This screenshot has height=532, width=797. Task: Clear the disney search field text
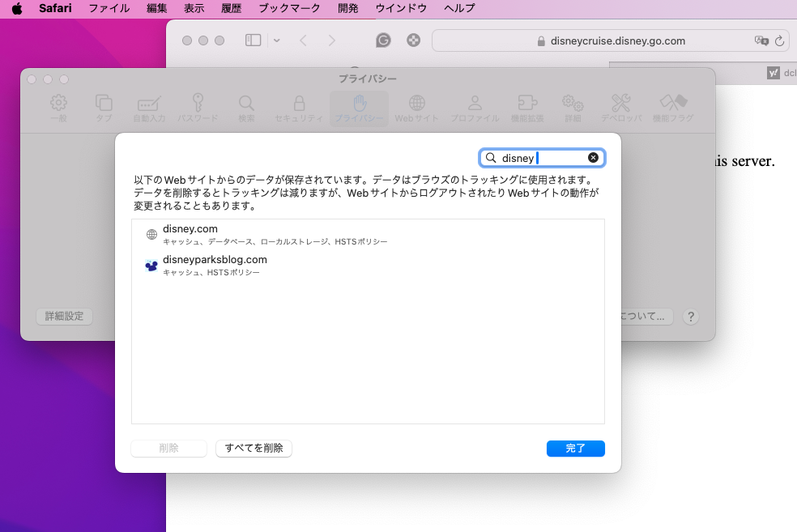coord(593,158)
